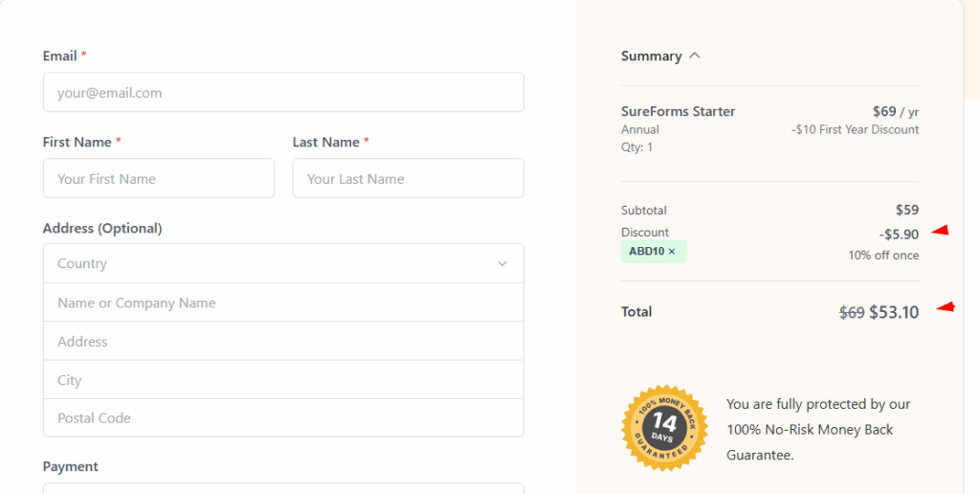
Task: Click the -$10 First Year Discount text
Action: click(x=855, y=130)
